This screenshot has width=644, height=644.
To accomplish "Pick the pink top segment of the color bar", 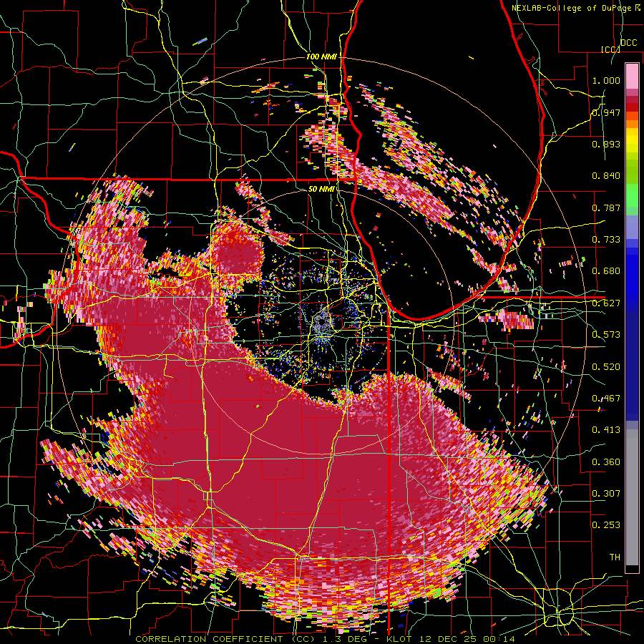I will [632, 77].
